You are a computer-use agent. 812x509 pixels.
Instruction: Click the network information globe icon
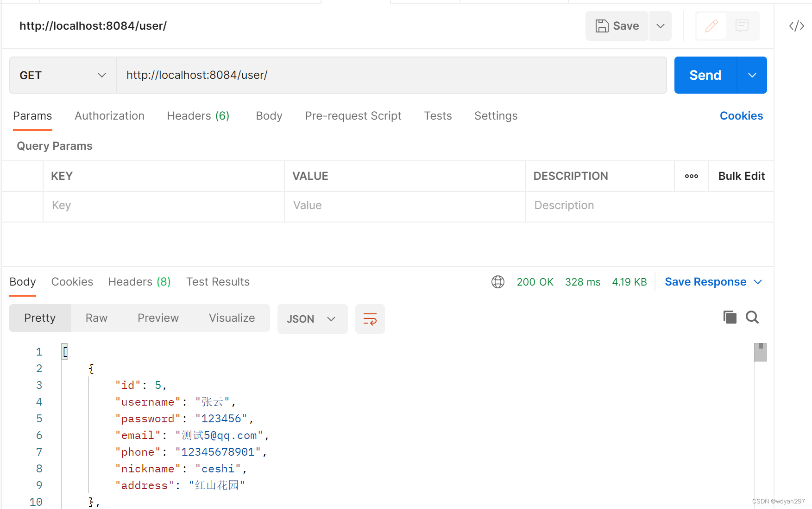coord(497,281)
